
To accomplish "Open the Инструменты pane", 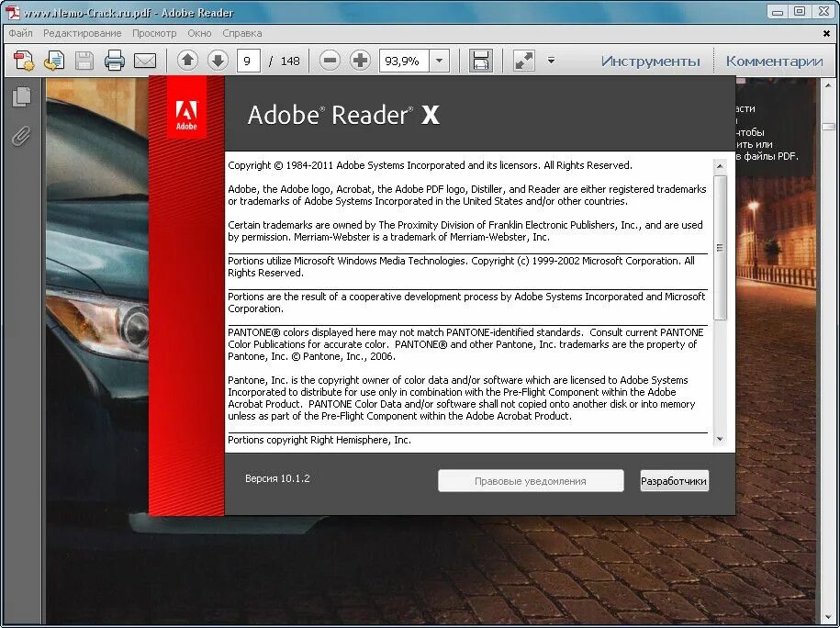I will click(650, 62).
